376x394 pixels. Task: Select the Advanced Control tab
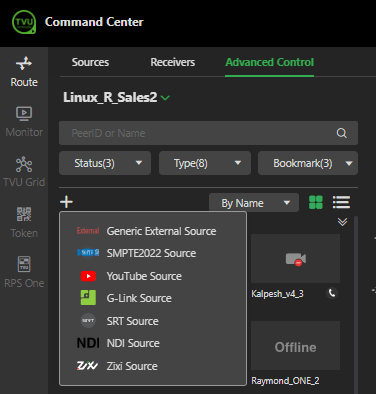click(x=270, y=62)
